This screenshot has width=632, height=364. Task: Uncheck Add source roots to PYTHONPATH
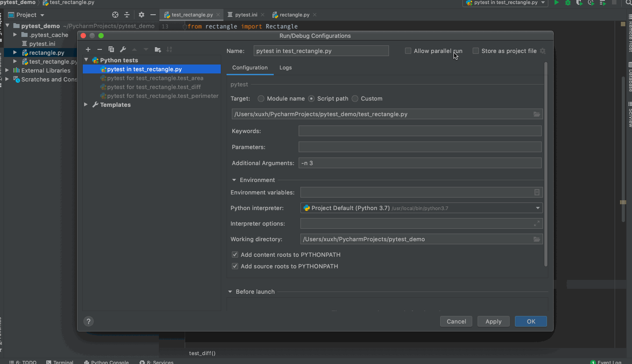235,267
